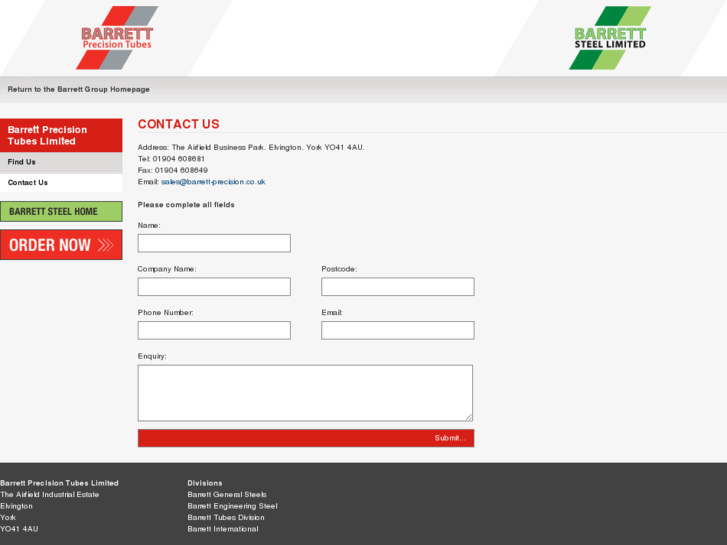Focus the Phone Number field
The image size is (727, 545).
coord(214,330)
